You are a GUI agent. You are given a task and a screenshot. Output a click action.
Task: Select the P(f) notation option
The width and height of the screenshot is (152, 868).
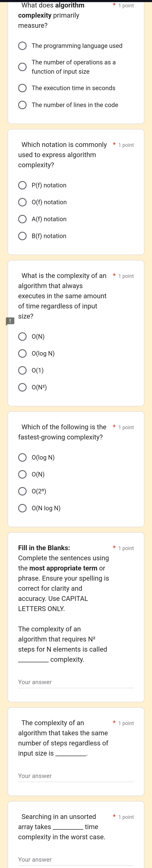click(23, 185)
